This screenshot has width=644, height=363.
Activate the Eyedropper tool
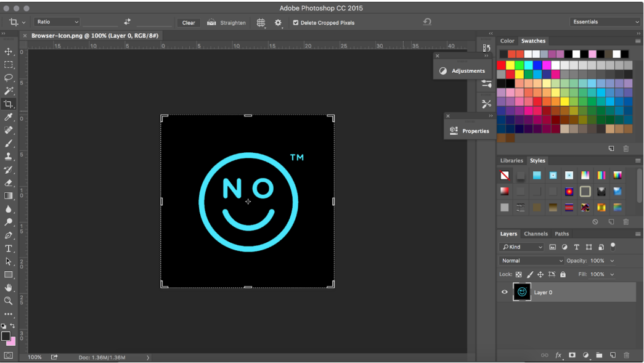(x=9, y=116)
